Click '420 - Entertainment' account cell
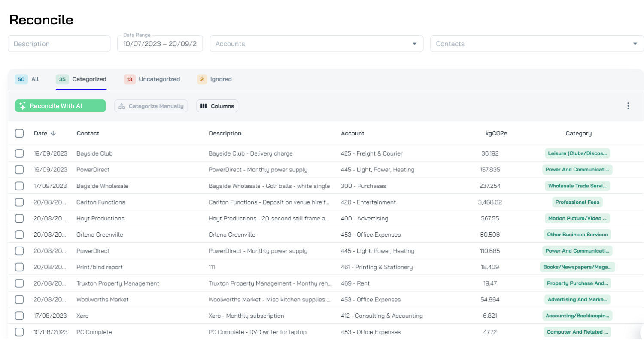 coord(368,202)
